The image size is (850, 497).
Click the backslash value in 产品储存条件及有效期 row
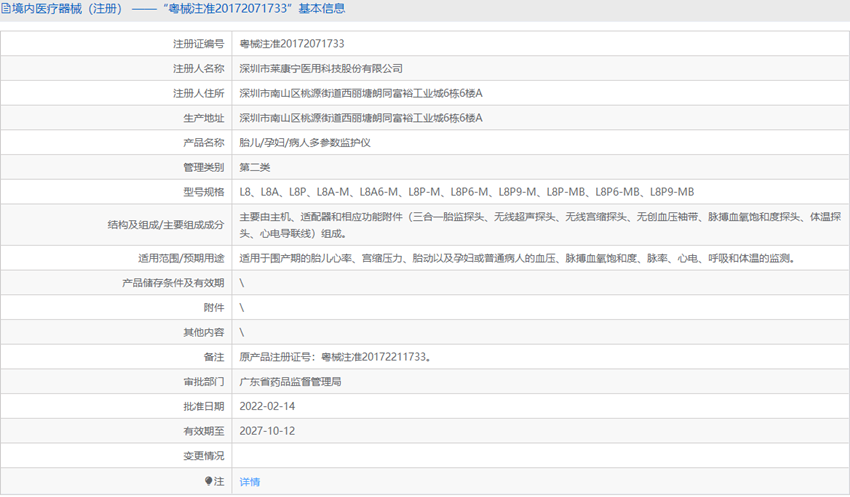click(242, 283)
